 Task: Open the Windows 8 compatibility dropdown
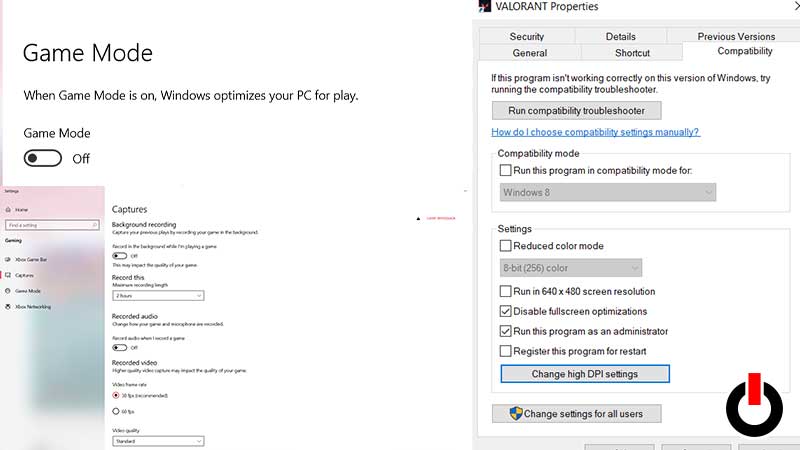pyautogui.click(x=608, y=192)
